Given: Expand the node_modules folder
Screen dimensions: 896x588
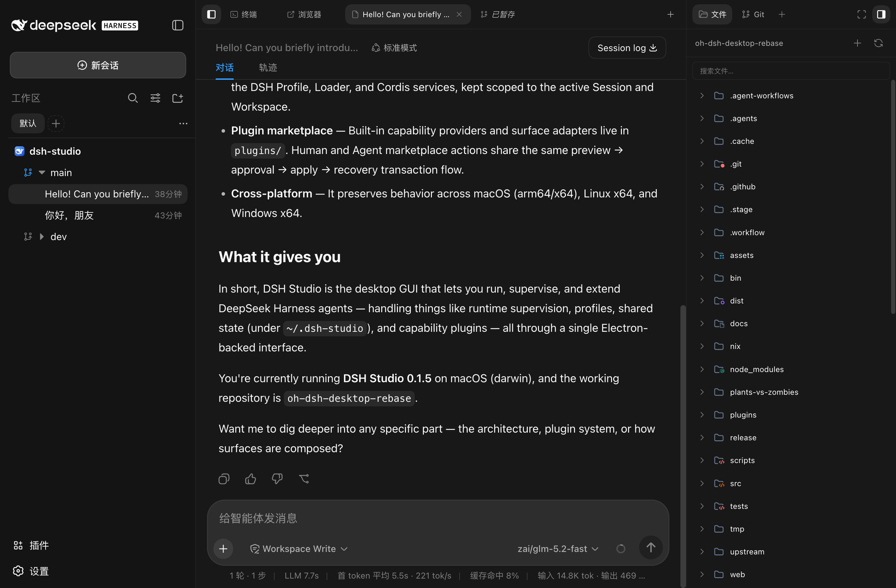Looking at the screenshot, I should 702,369.
